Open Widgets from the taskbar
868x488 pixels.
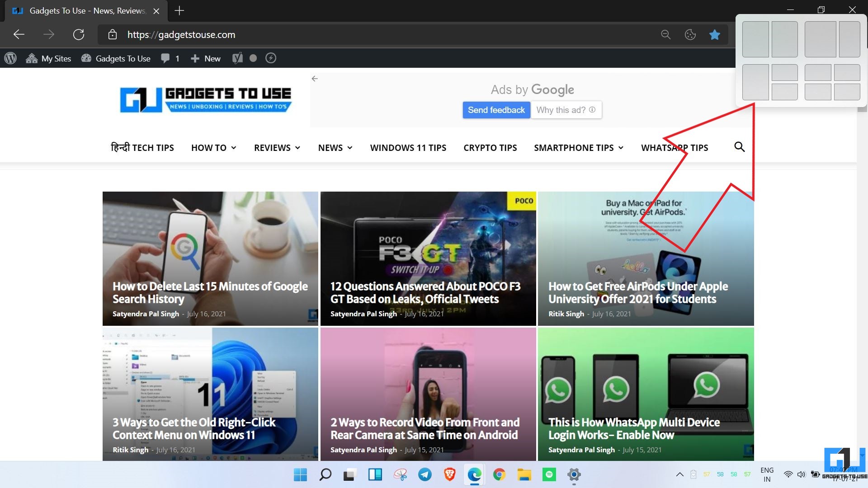click(375, 474)
